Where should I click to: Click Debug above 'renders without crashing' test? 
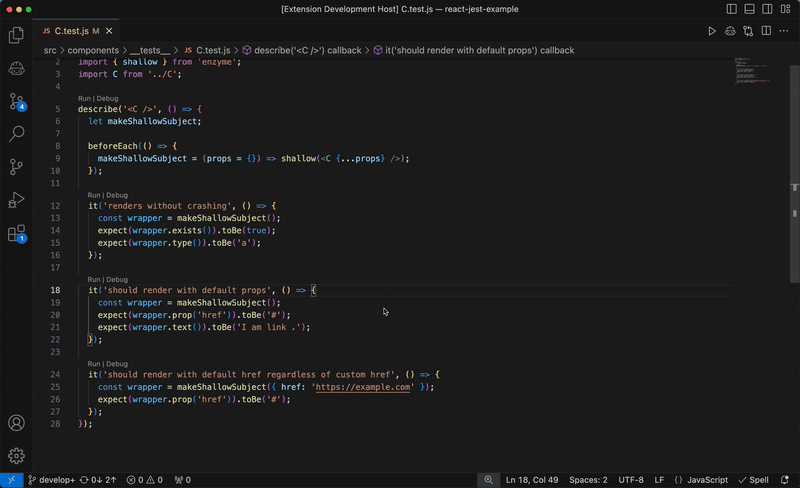pyautogui.click(x=117, y=195)
